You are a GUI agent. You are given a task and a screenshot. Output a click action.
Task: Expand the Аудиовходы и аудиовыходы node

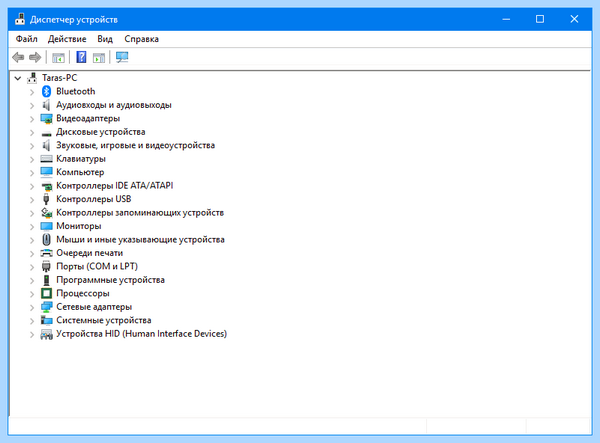click(x=32, y=105)
